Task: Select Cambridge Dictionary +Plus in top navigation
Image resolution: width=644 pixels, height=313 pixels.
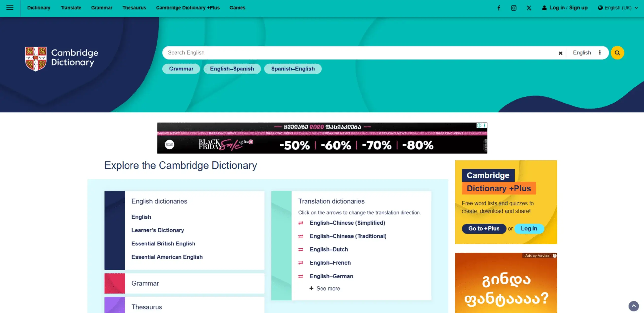Action: tap(188, 8)
